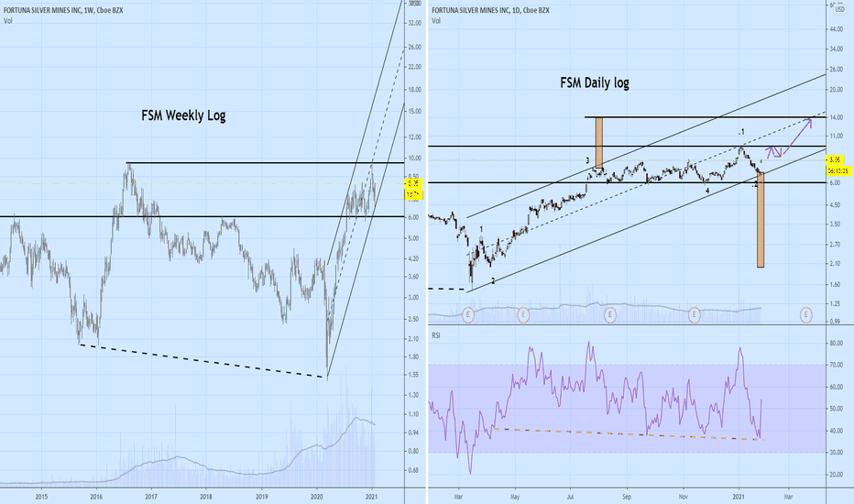Click the USD currency button on daily chart
Image resolution: width=854 pixels, height=504 pixels.
click(839, 10)
